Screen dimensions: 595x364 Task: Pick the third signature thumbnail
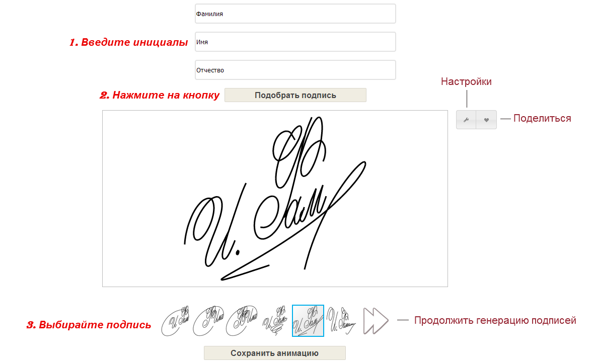pyautogui.click(x=242, y=321)
